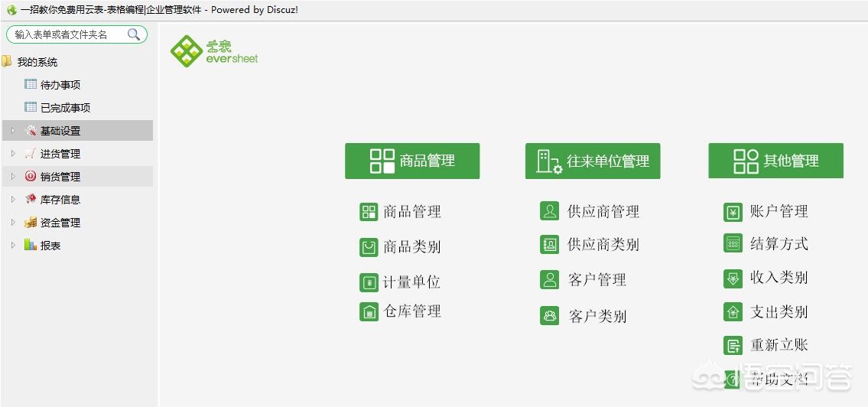Open the 账户管理 link
Screen dimensions: 868x407
point(779,211)
